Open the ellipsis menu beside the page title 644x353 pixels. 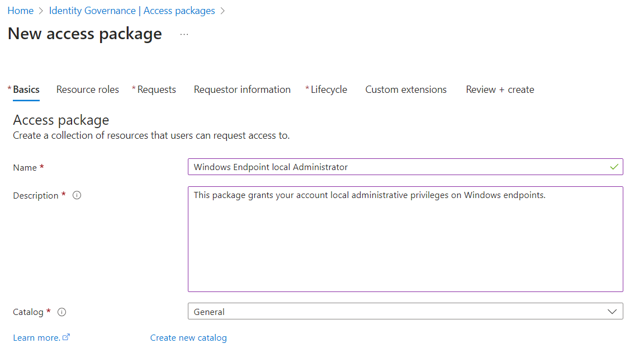pos(184,35)
